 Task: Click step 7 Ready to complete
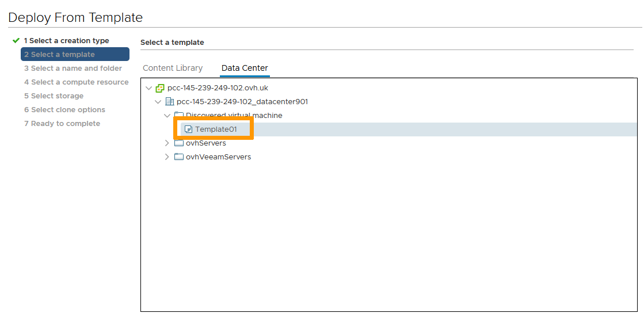(x=62, y=124)
